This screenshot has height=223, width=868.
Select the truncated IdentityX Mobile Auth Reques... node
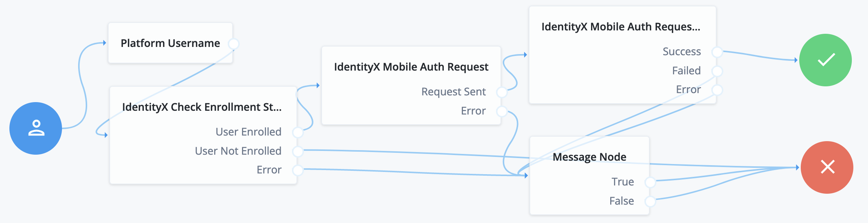620,27
